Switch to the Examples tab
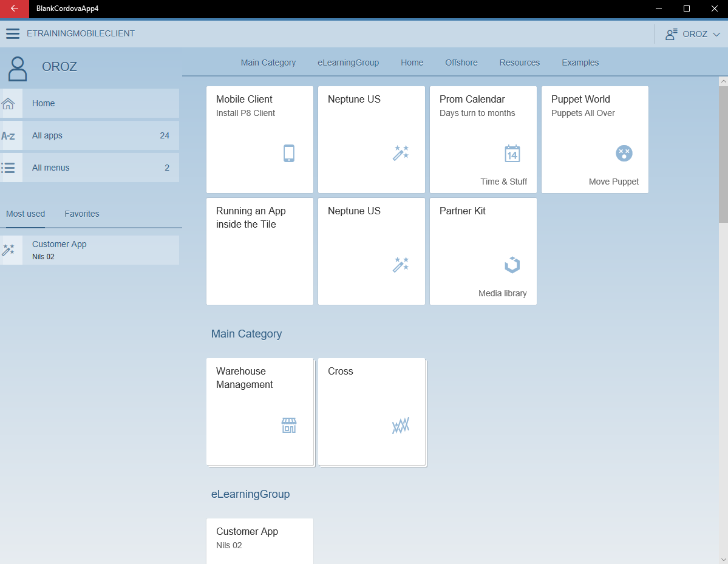728x564 pixels. click(580, 63)
